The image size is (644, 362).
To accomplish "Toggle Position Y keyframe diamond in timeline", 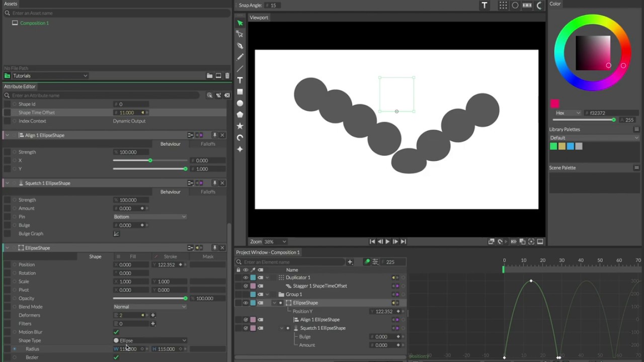I will coord(398,311).
